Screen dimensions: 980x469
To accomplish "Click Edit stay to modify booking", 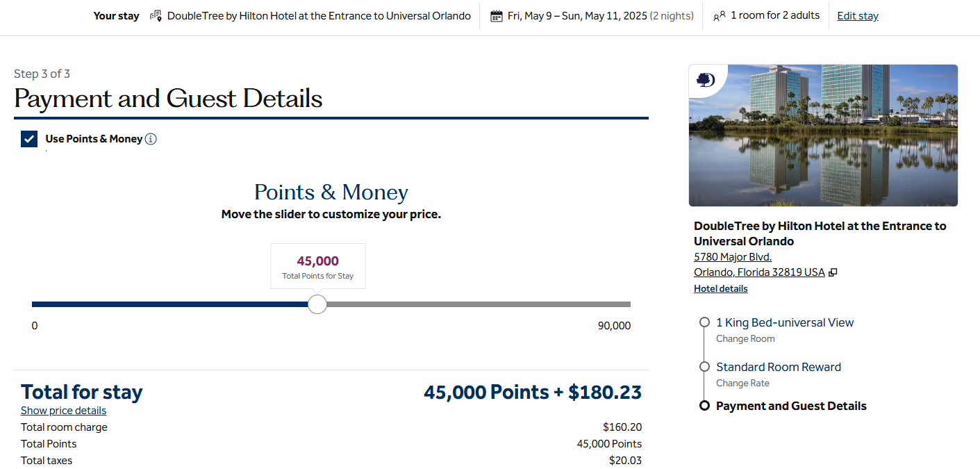I will pyautogui.click(x=857, y=16).
